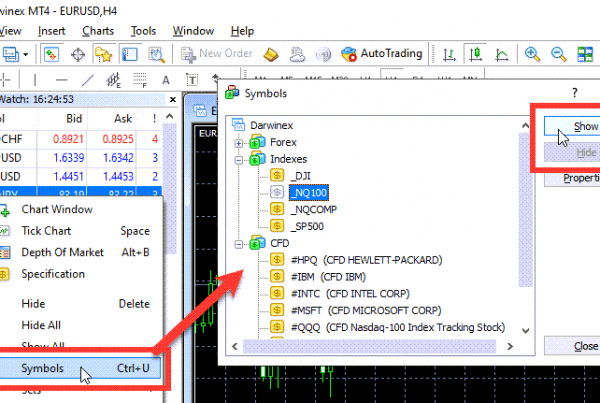Open the profiles dropdown arrow in toolbar

(26, 54)
